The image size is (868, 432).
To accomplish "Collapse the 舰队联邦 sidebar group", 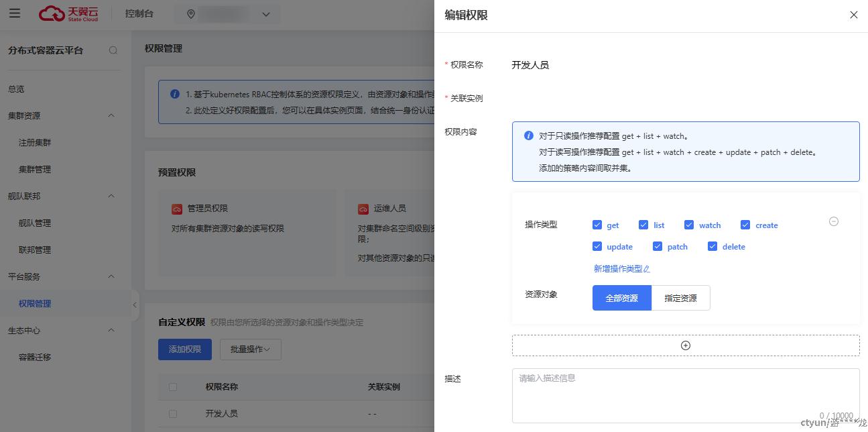I will click(111, 196).
